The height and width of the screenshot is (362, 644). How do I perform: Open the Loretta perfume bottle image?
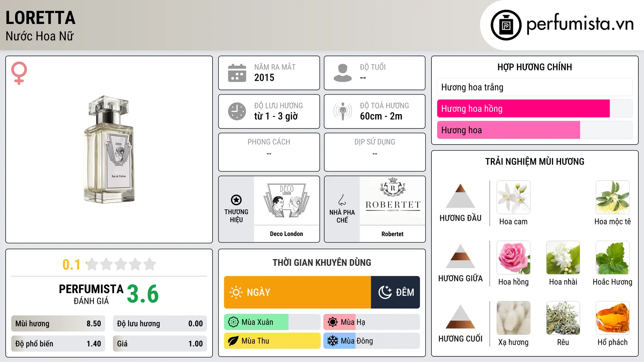(x=109, y=149)
